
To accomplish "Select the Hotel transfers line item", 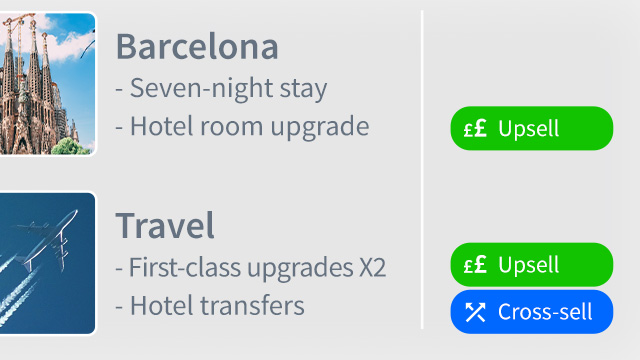I will [210, 306].
